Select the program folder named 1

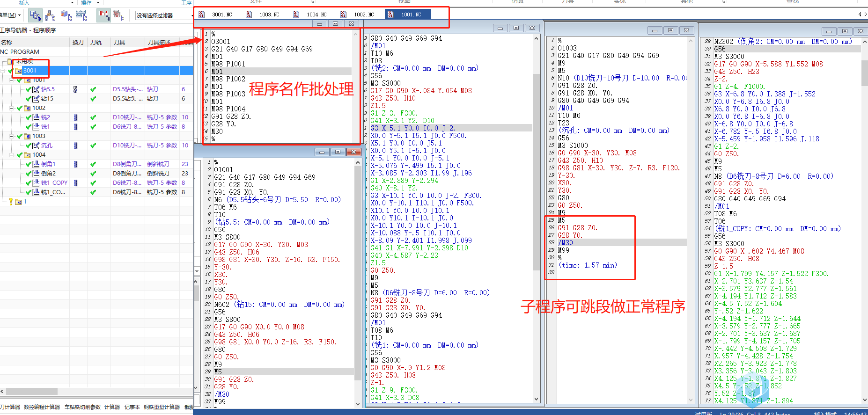(x=25, y=202)
